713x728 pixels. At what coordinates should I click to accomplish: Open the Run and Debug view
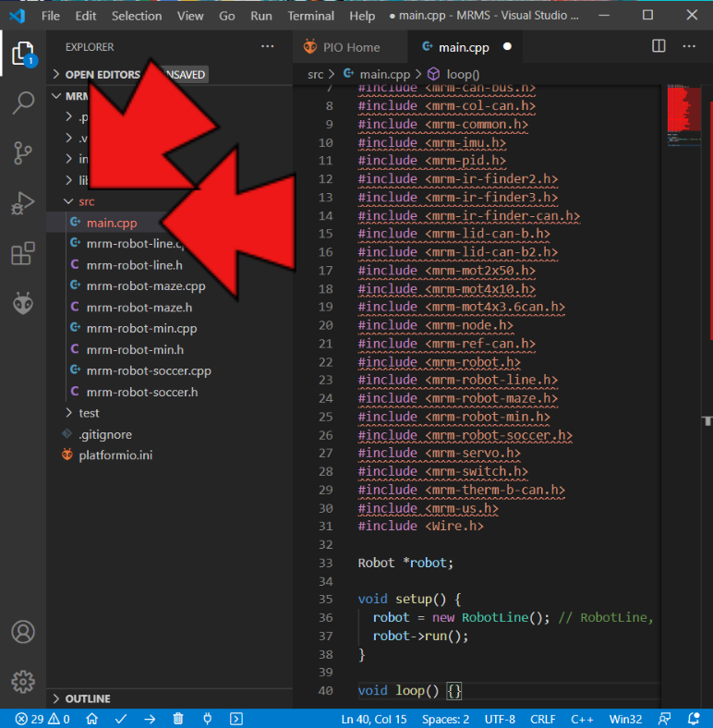tap(23, 203)
